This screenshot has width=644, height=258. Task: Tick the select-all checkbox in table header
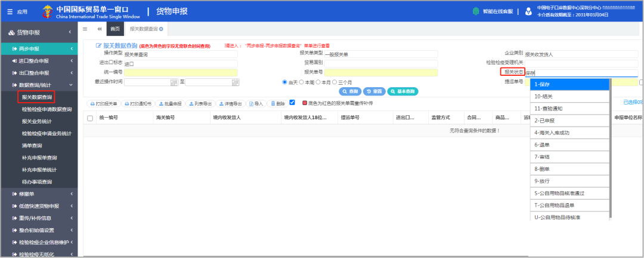[x=91, y=118]
